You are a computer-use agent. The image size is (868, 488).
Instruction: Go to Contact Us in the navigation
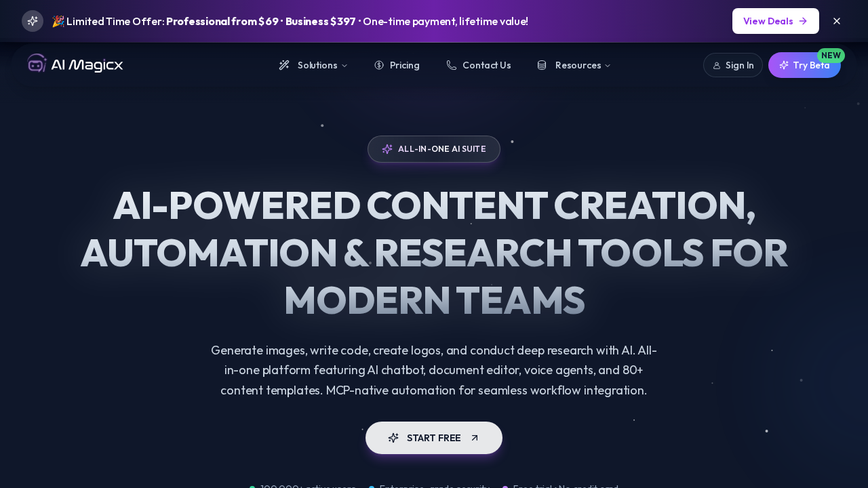[486, 65]
